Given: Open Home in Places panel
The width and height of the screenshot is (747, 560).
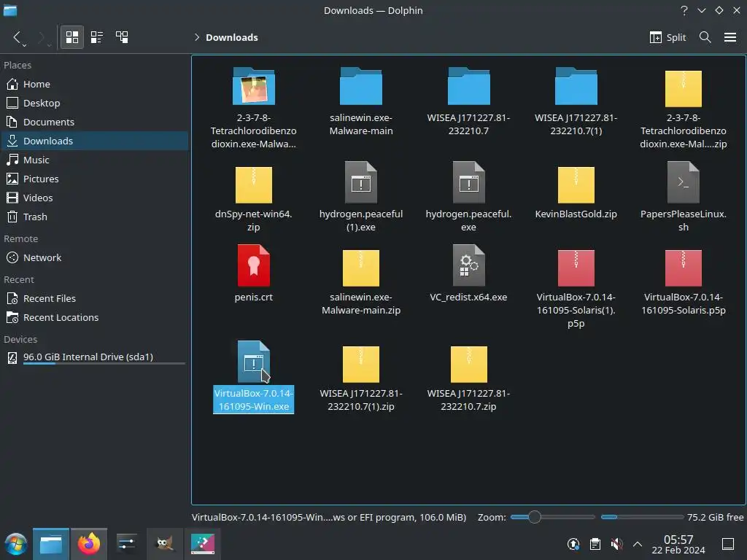Looking at the screenshot, I should click(94, 84).
